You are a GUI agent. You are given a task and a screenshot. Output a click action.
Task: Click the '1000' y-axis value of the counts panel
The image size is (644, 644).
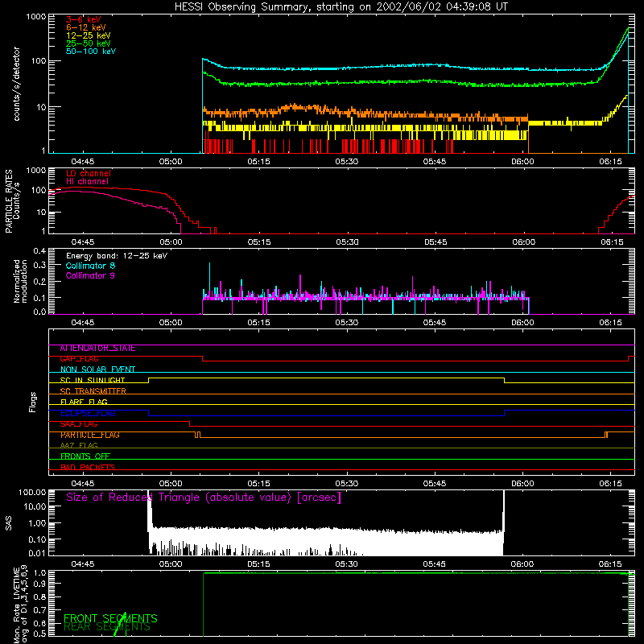[x=35, y=17]
